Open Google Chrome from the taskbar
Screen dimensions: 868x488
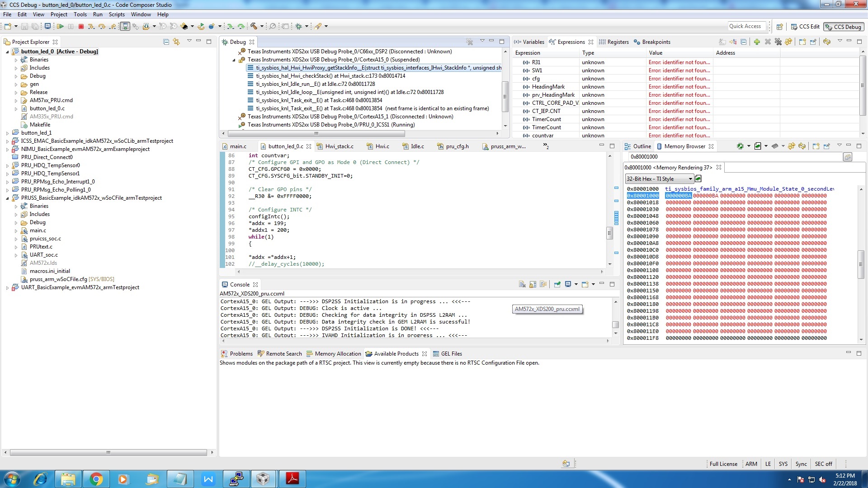95,479
